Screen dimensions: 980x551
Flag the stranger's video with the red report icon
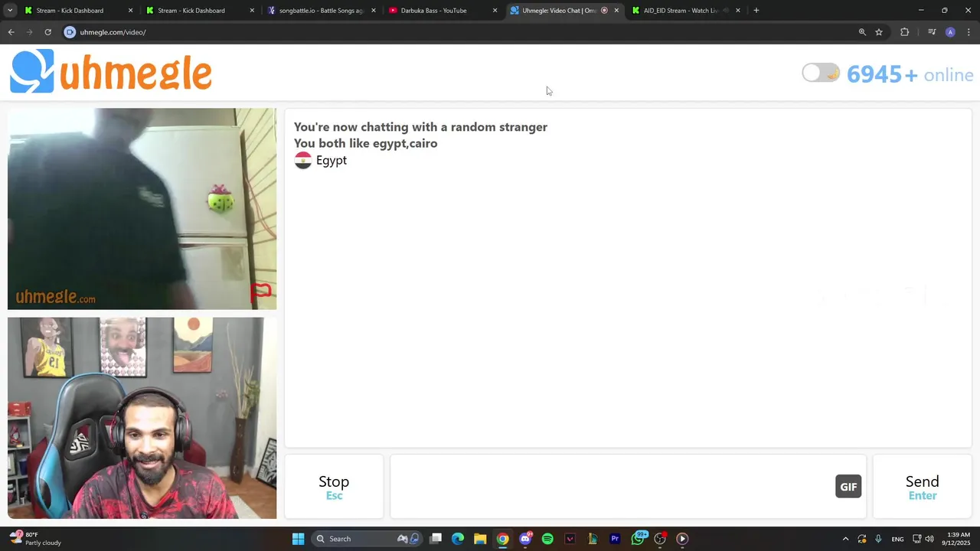point(261,292)
